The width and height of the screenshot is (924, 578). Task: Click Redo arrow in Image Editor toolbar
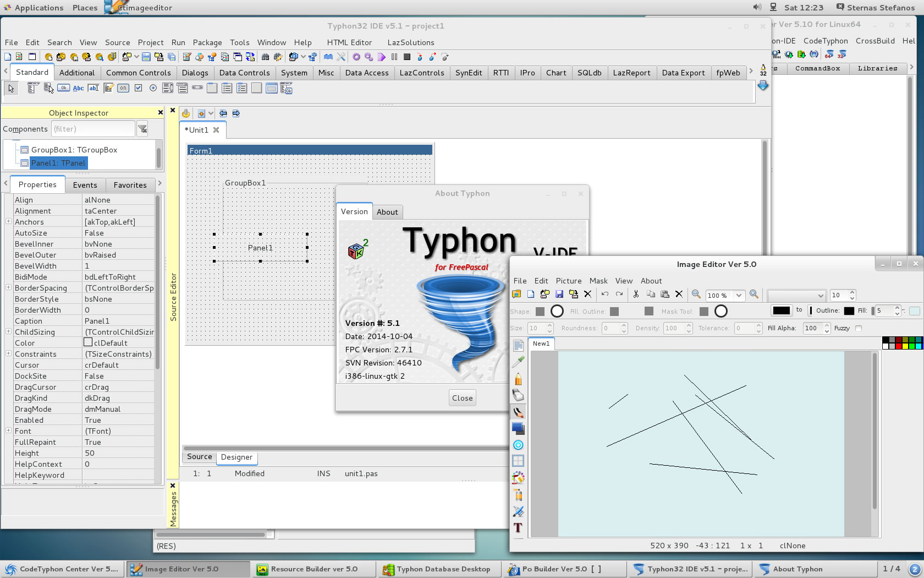[619, 295]
